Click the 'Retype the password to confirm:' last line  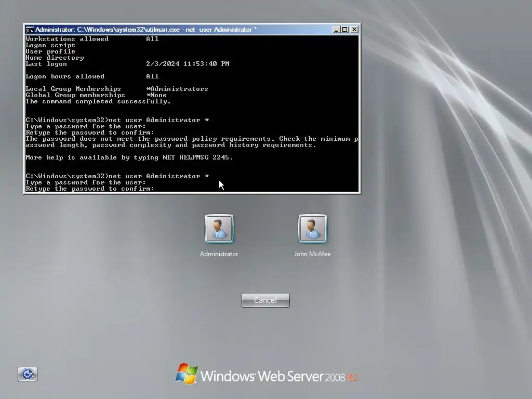pos(90,189)
